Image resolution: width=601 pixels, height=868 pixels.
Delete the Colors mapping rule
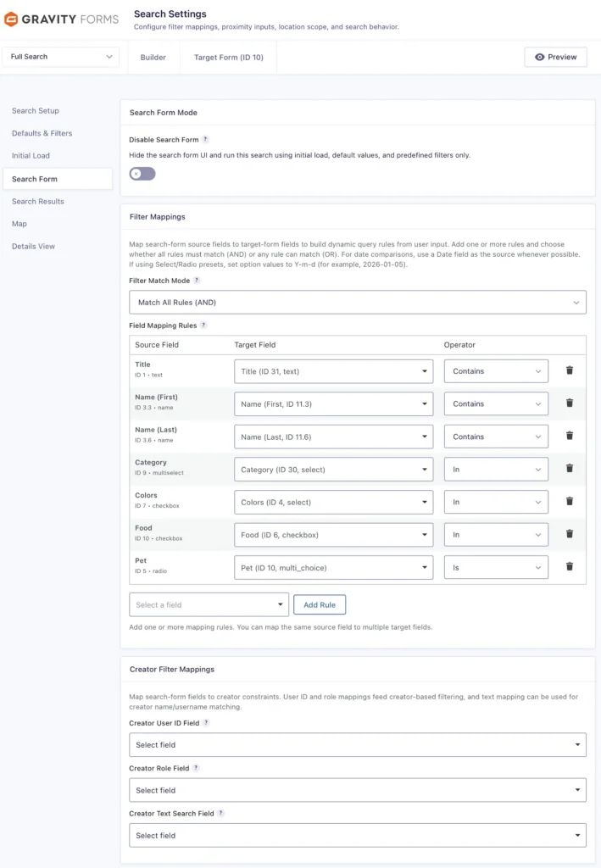coord(570,501)
